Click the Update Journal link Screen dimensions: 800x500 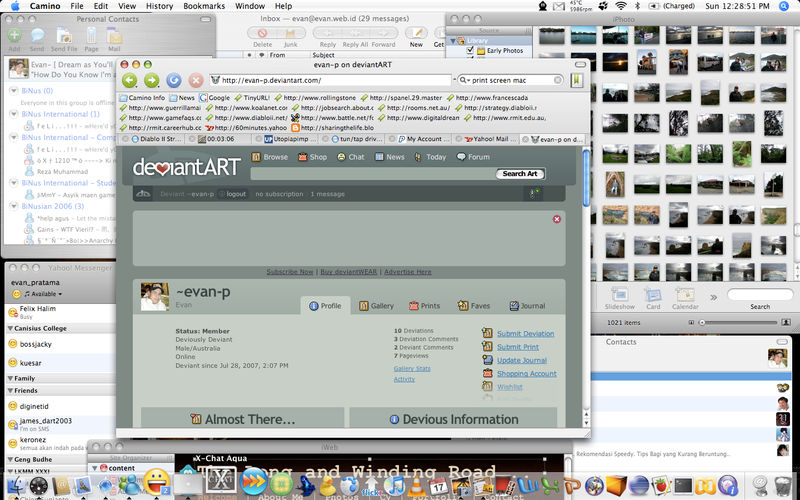(x=522, y=360)
